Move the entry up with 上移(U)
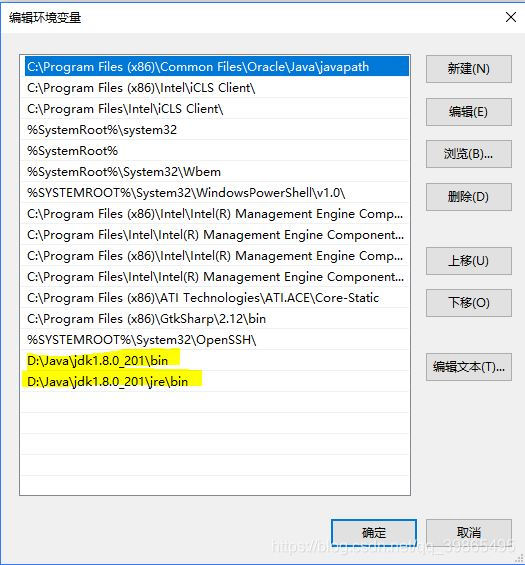The width and height of the screenshot is (525, 565). pos(468,261)
